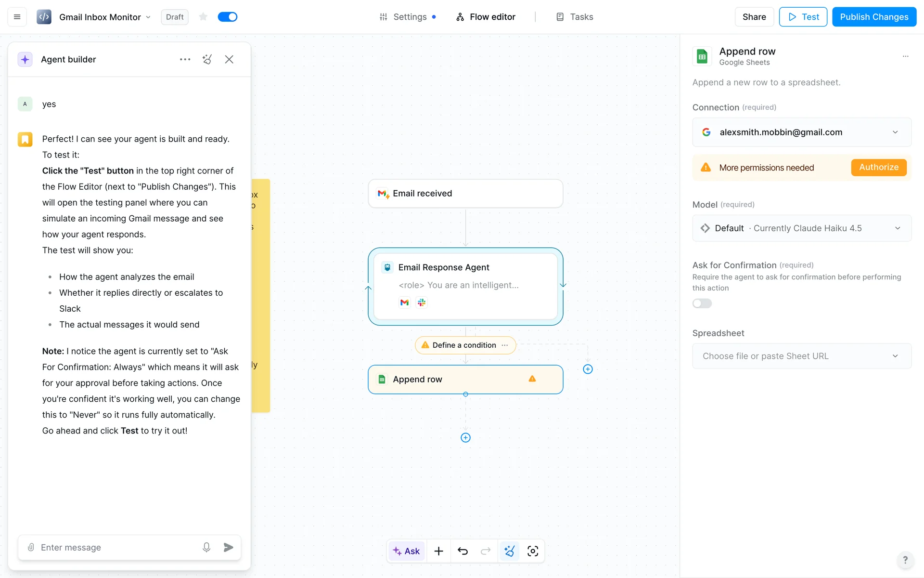Click the microphone icon in message box

(206, 547)
